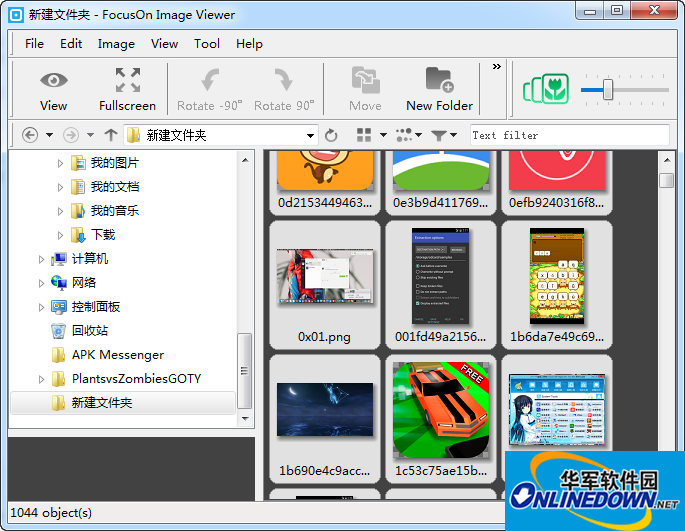Select thumbnail 0e3b9d411769...
685x531 pixels.
tap(441, 182)
